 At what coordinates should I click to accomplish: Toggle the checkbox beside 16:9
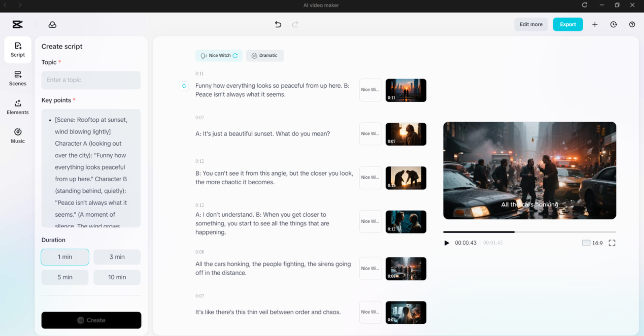tap(586, 243)
